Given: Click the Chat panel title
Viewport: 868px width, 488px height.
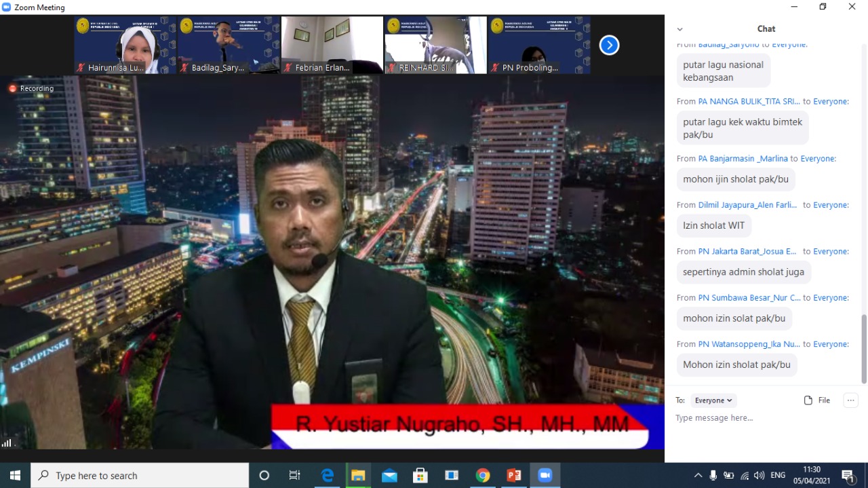Looking at the screenshot, I should coord(766,29).
